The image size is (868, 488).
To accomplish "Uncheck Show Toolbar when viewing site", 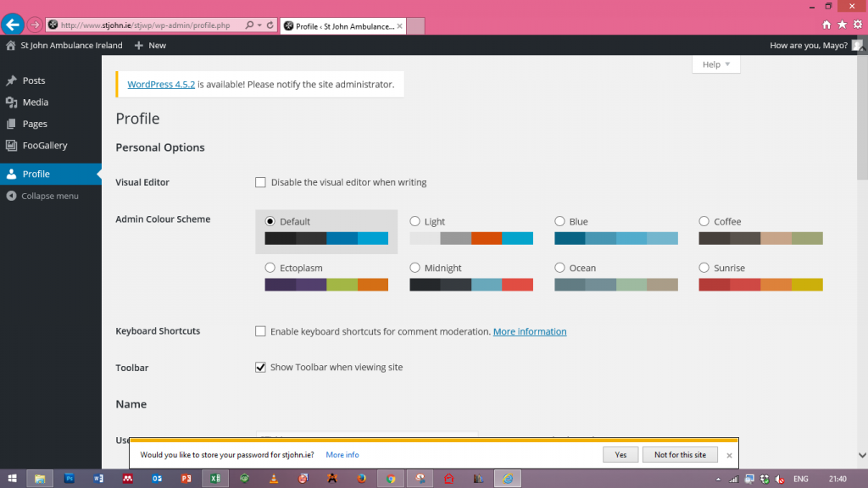I will (261, 368).
